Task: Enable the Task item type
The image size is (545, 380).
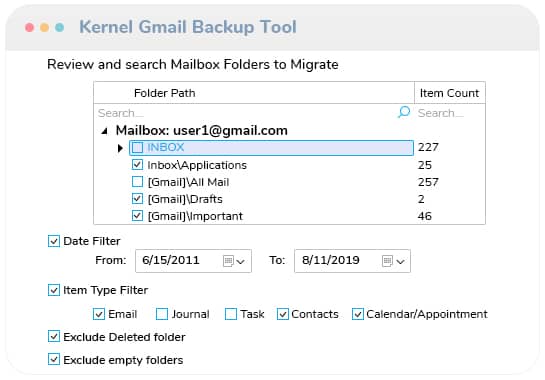Action: point(231,314)
